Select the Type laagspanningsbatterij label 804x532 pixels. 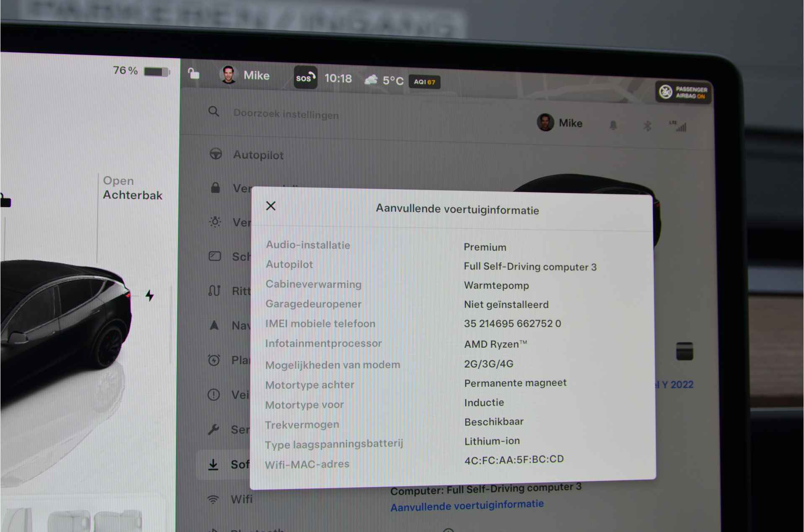[x=334, y=444]
